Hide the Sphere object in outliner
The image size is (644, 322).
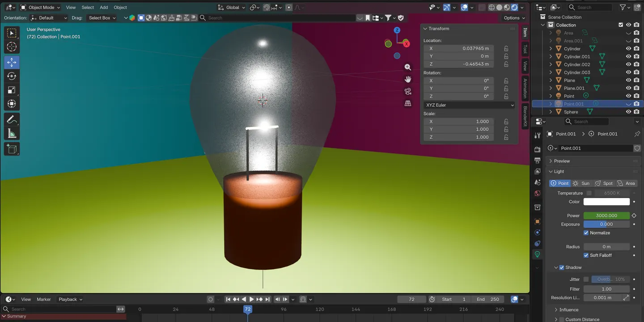tap(628, 112)
